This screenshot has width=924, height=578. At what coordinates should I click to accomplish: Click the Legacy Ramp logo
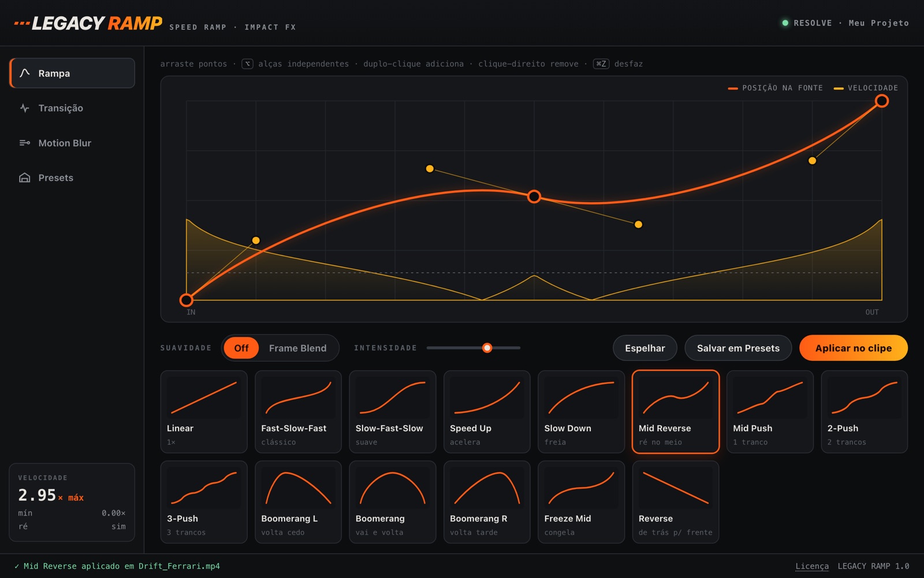(x=88, y=23)
